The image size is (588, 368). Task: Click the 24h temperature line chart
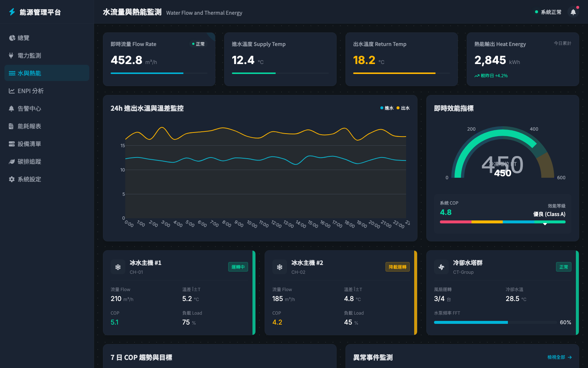click(266, 173)
